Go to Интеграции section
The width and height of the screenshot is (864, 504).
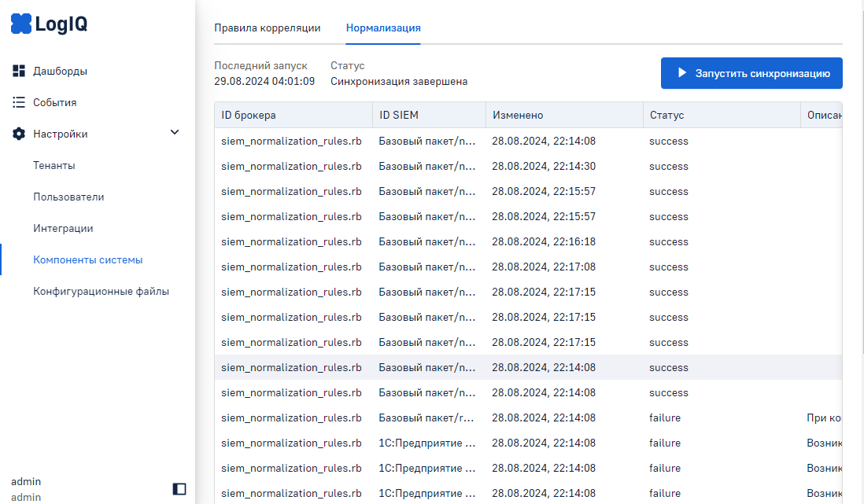[63, 228]
